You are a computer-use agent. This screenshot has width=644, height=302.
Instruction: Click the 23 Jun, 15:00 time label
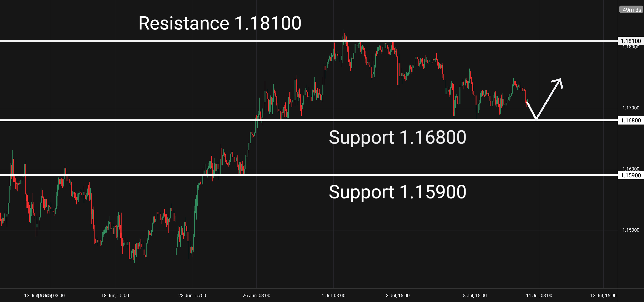coord(192,295)
